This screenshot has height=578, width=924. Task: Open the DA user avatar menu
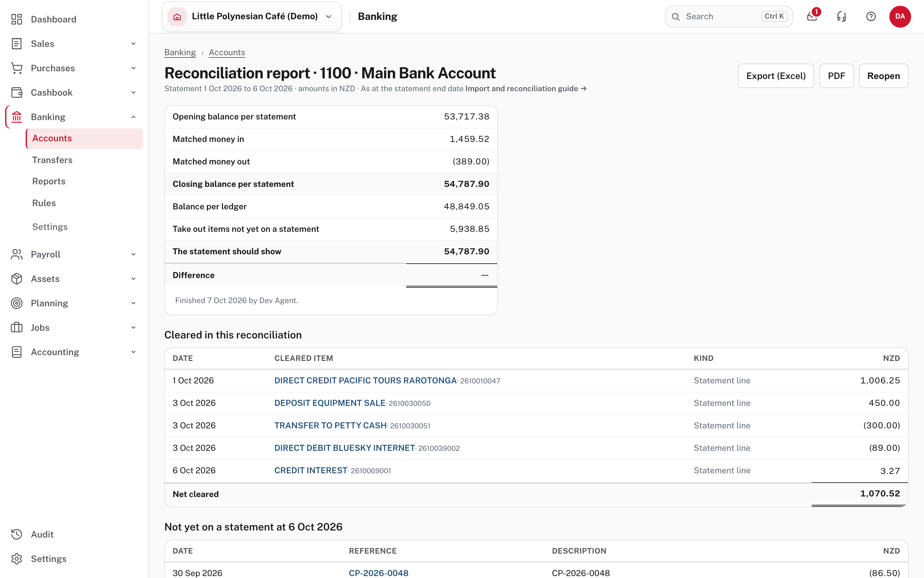(900, 16)
